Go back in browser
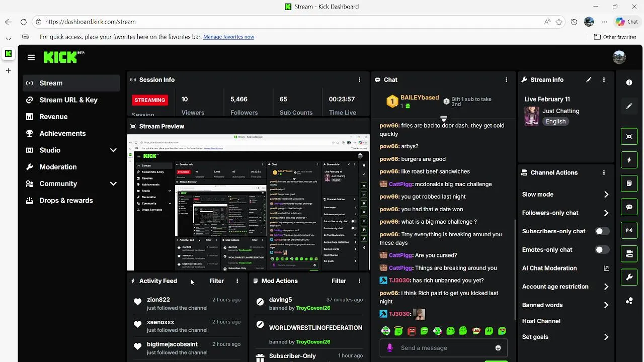 [x=8, y=22]
